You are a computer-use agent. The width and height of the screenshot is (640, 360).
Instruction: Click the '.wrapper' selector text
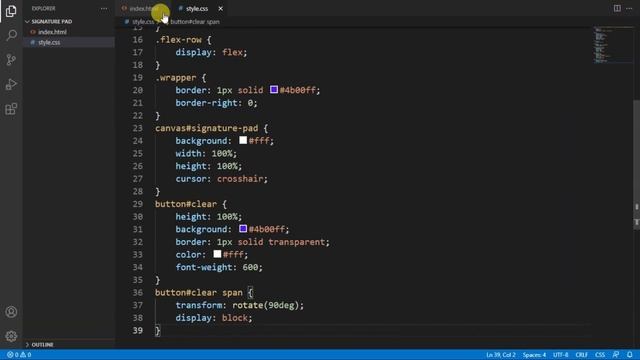click(176, 78)
